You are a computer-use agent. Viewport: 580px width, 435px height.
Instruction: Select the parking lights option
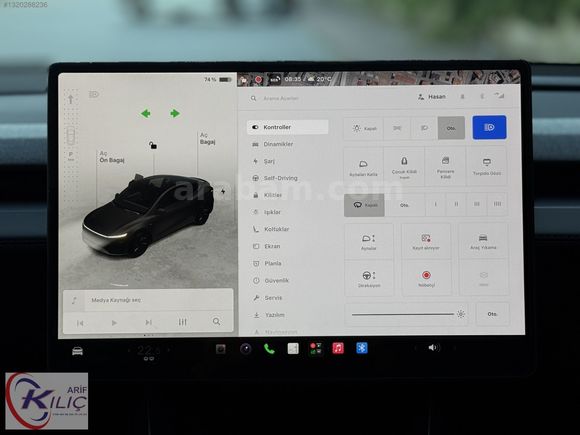[397, 128]
